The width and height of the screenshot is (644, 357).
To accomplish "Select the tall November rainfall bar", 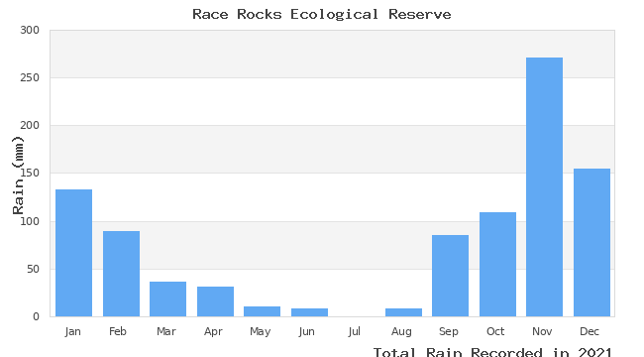I will tap(545, 187).
